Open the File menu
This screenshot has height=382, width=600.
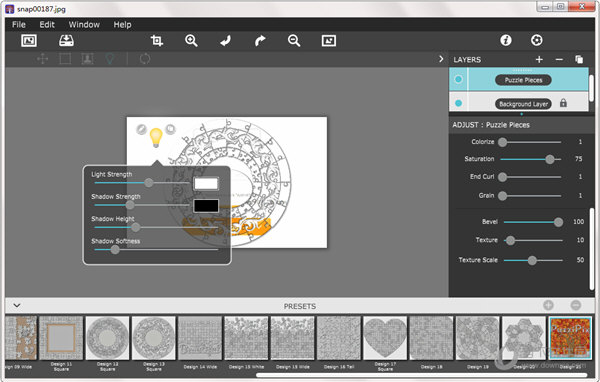(x=19, y=24)
